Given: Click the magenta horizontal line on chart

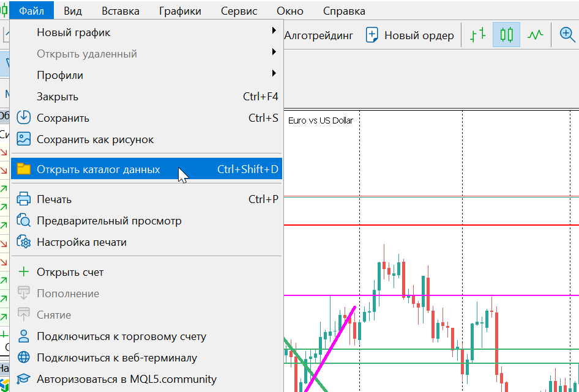Looking at the screenshot, I should coord(431,295).
